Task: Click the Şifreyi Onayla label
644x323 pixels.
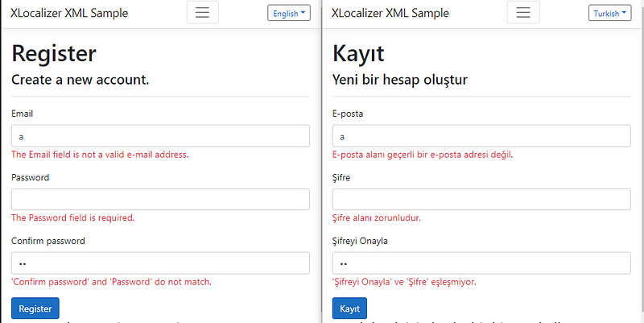Action: click(365, 241)
